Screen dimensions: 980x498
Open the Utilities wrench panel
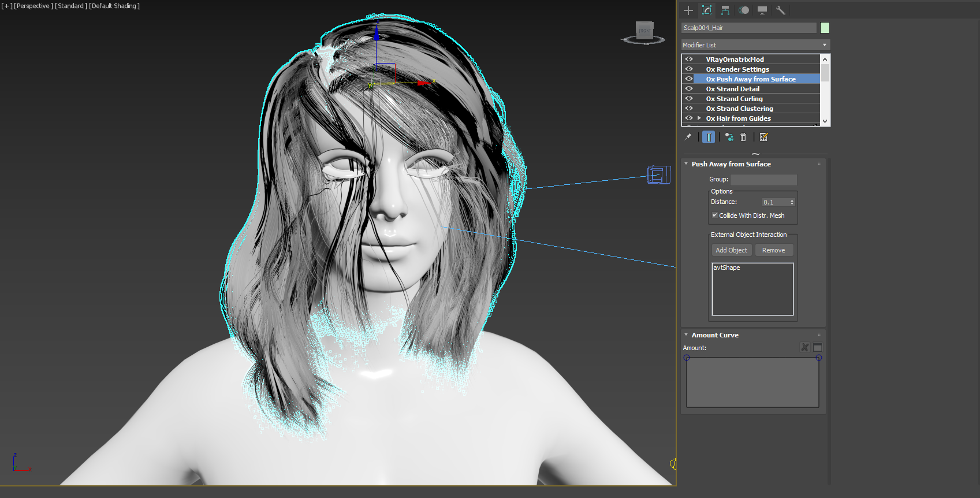(x=780, y=10)
